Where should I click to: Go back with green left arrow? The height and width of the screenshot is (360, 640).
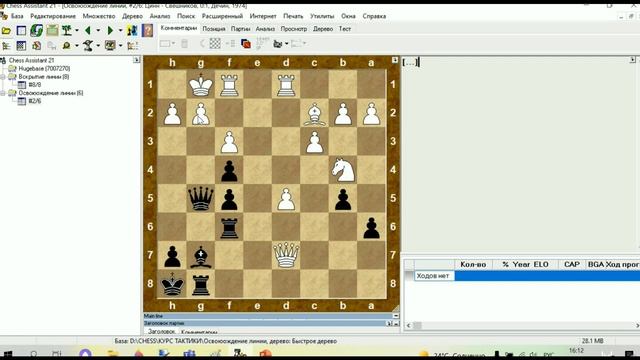[x=87, y=31]
